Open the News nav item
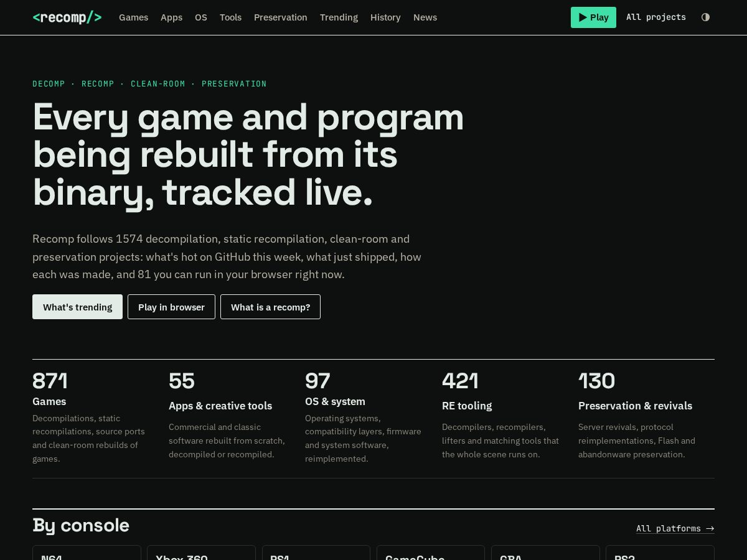Viewport: 747px width, 560px height. point(425,17)
